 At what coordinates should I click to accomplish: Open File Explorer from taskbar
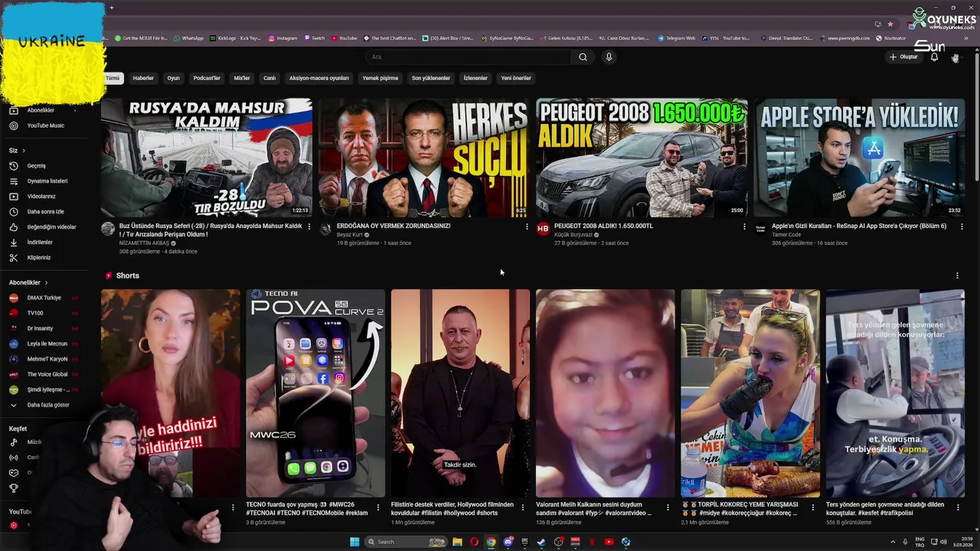click(457, 542)
